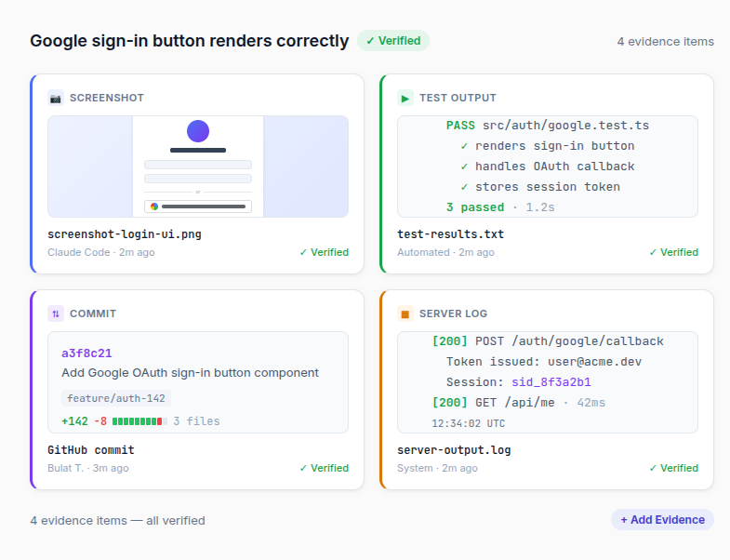The width and height of the screenshot is (730, 560).
Task: Click Verified status on server-output.log card
Action: (673, 468)
